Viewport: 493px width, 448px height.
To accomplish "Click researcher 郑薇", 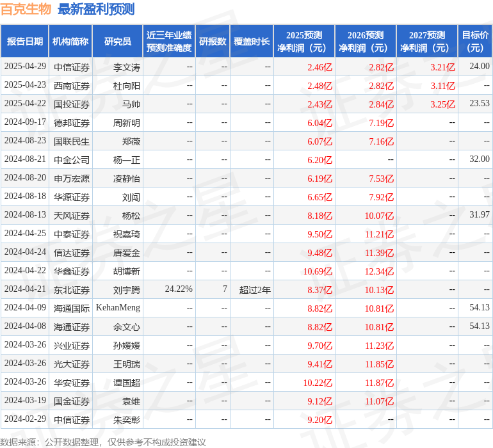I will (131, 141).
